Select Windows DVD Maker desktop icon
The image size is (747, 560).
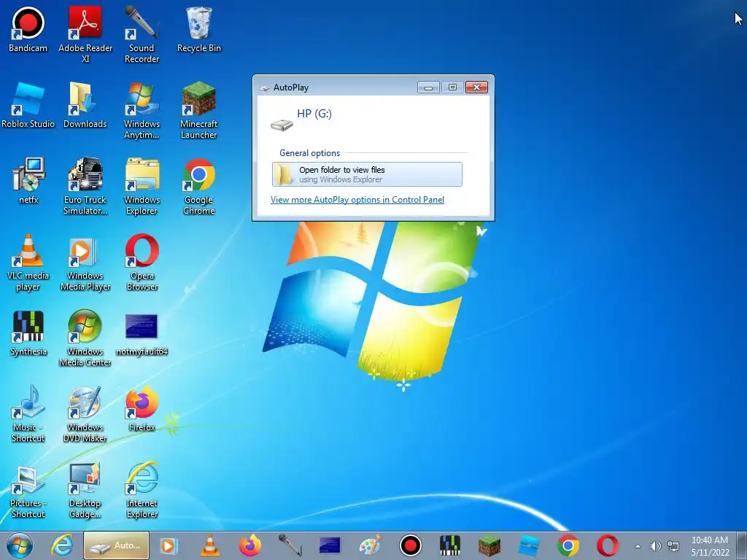85,413
